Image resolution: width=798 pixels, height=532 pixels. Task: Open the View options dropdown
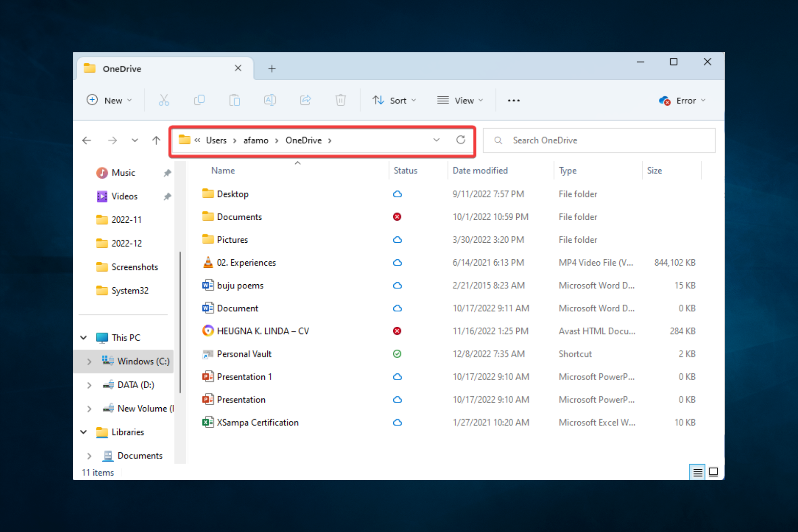[x=460, y=100]
